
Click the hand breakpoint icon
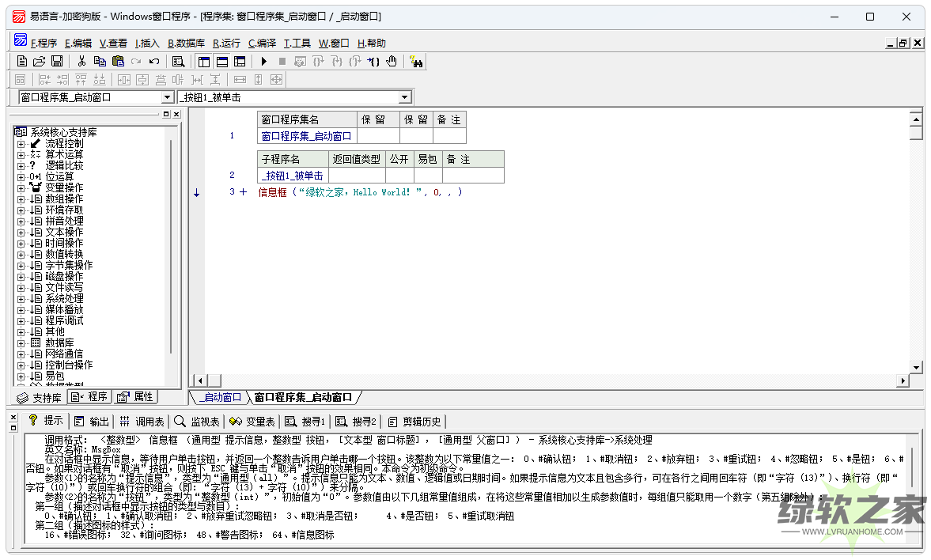click(x=392, y=62)
